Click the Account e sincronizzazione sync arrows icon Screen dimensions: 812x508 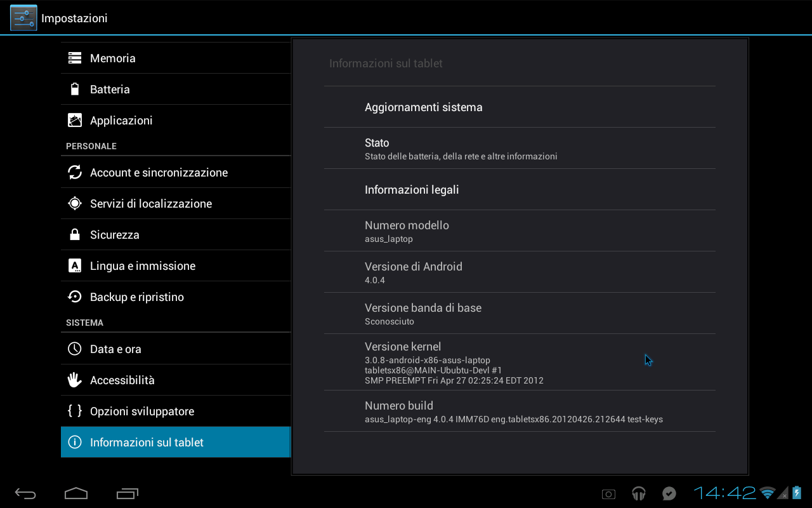(74, 172)
